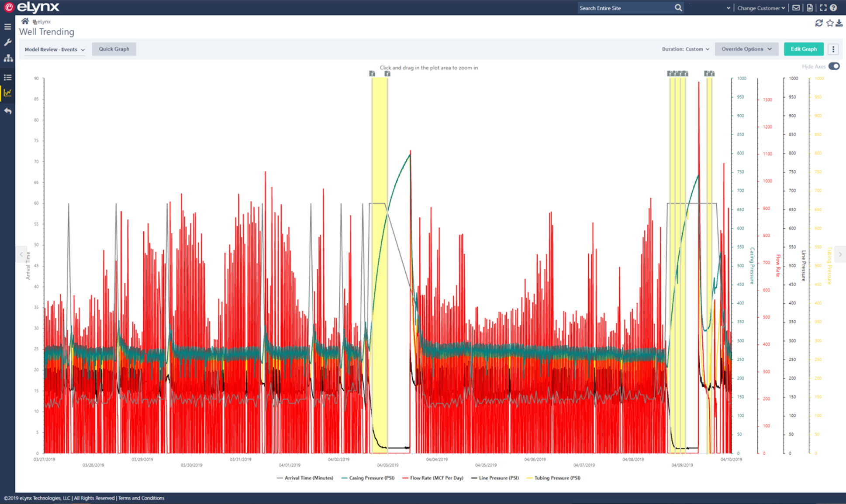Switch to the Quick Graph tab
This screenshot has height=504, width=846.
coord(114,49)
